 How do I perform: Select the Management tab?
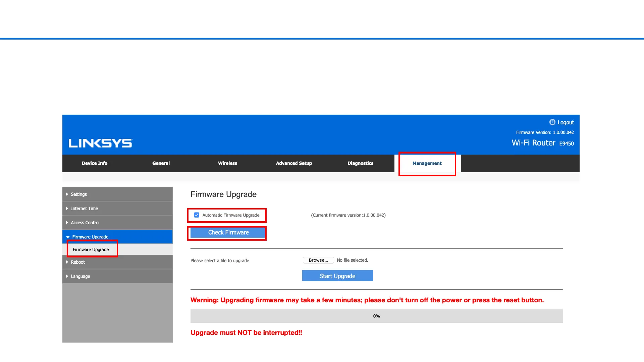(x=427, y=163)
